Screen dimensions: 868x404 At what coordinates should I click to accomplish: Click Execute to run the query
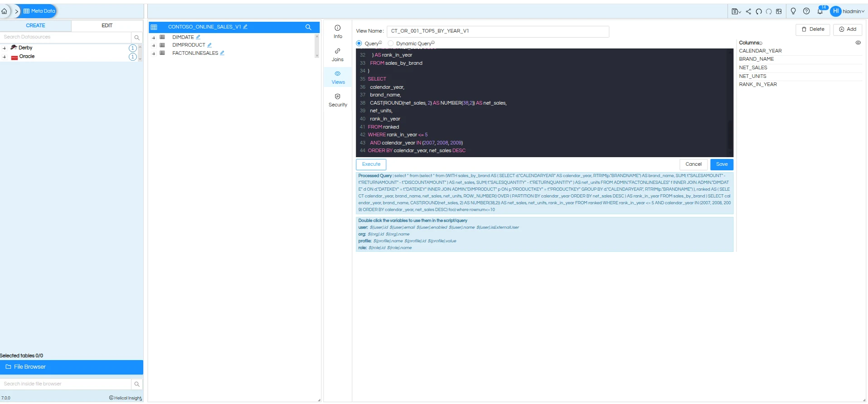[x=371, y=164]
